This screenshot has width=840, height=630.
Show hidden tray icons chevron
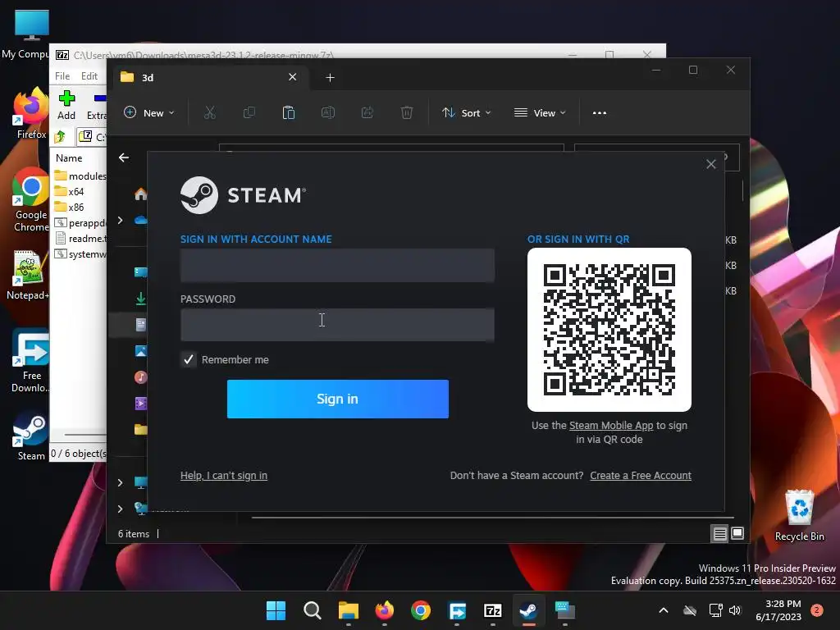[x=663, y=610]
